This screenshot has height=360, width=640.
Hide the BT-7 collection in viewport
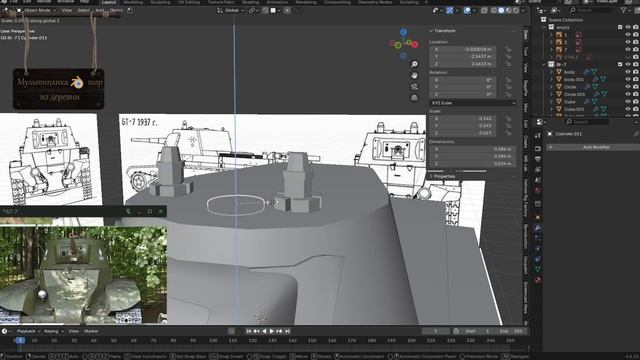pyautogui.click(x=628, y=64)
